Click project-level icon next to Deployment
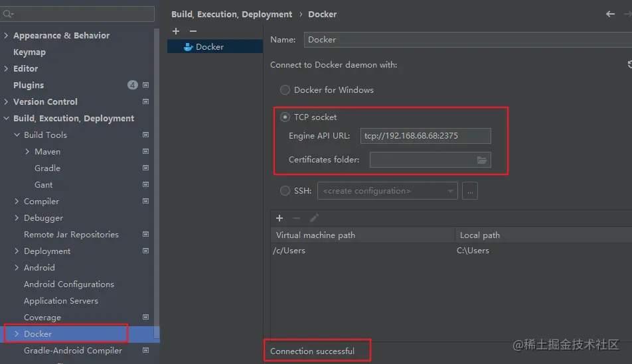632x364 pixels. point(146,251)
